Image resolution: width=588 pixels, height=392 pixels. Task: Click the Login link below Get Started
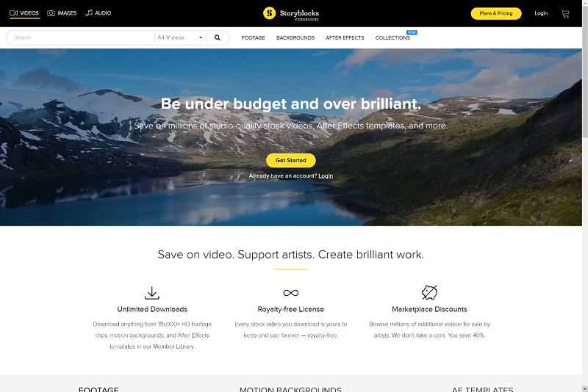(x=326, y=176)
